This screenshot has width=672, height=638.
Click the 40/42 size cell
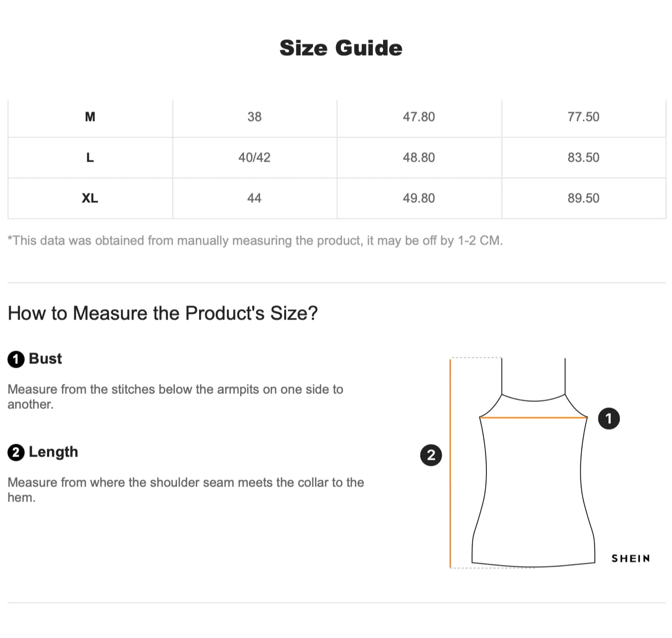[x=254, y=157]
